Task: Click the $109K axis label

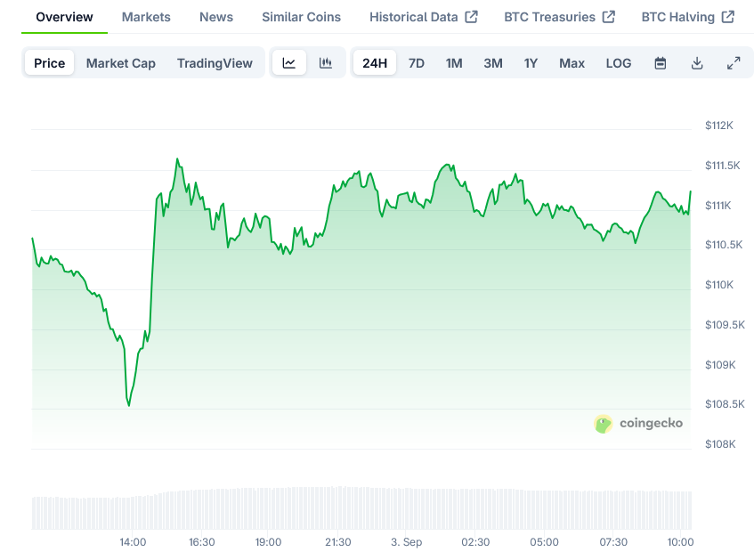Action: tap(720, 365)
